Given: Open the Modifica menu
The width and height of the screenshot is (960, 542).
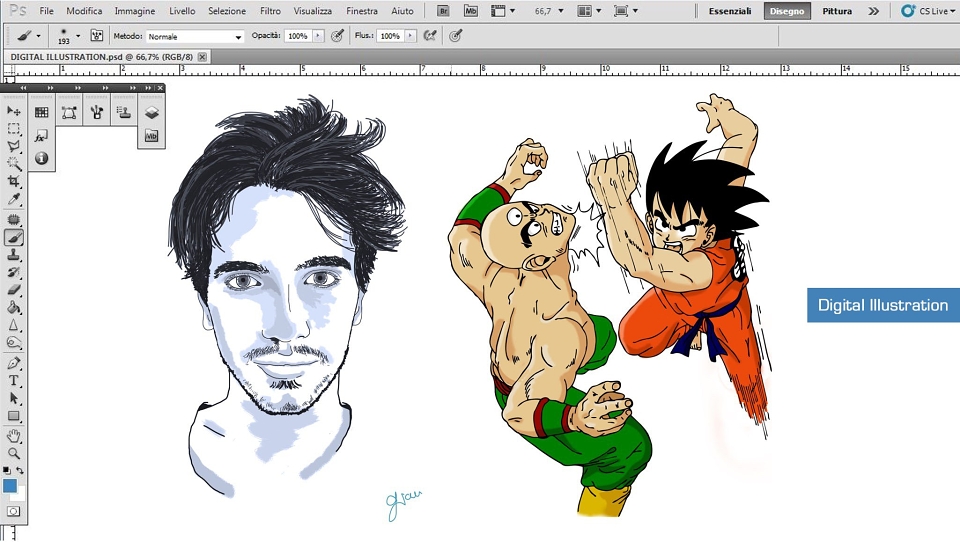Looking at the screenshot, I should click(x=84, y=11).
